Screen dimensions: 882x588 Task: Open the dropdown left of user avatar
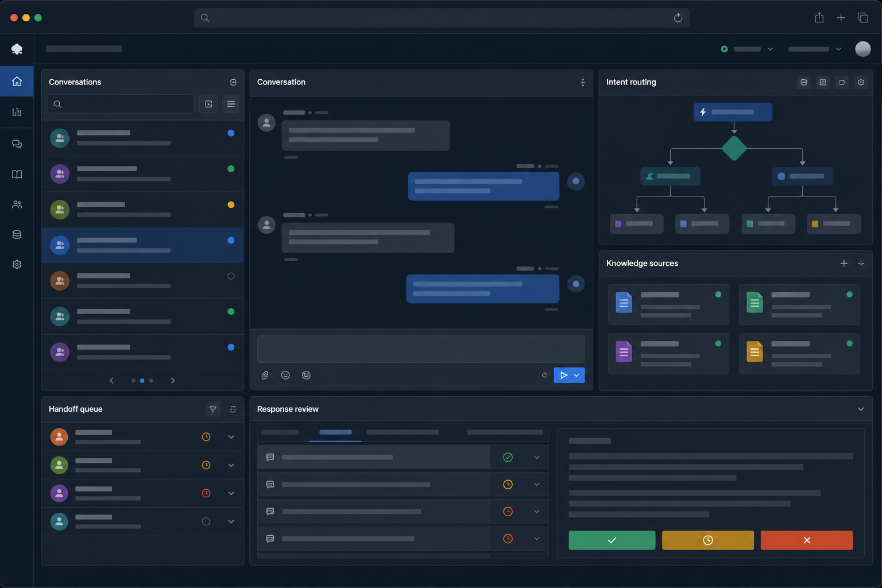tap(814, 49)
